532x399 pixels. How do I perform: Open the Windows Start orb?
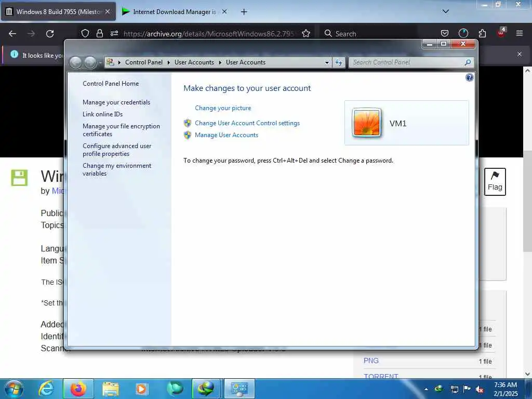pos(14,389)
